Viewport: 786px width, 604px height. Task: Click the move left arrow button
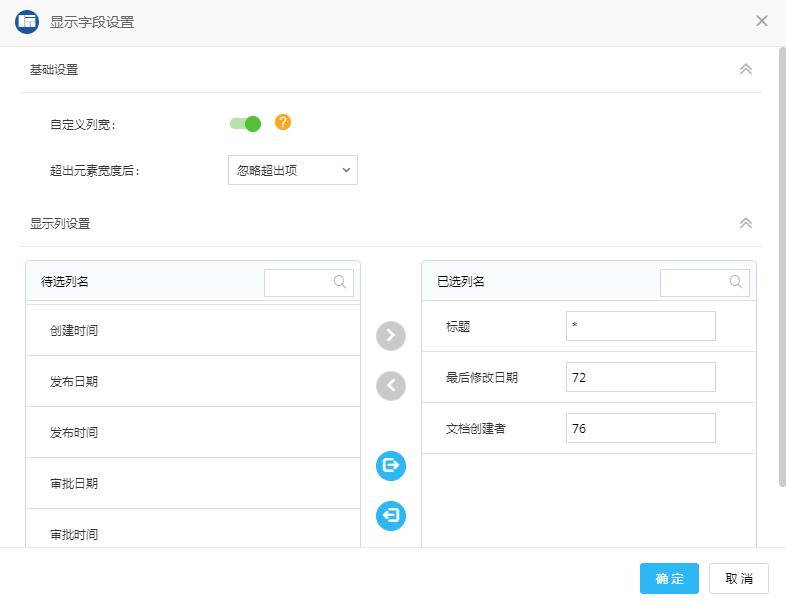[391, 385]
